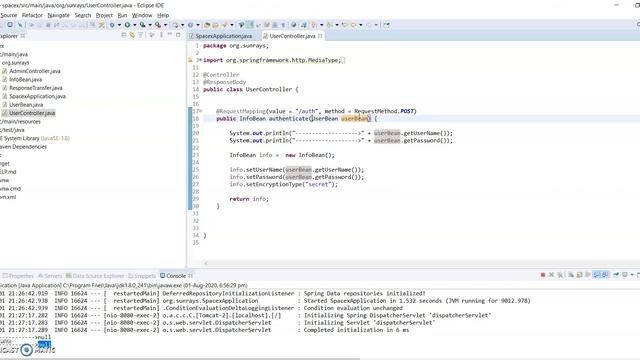Minimize the Package Explorer panel
This screenshot has width=640, height=360.
(170, 35)
